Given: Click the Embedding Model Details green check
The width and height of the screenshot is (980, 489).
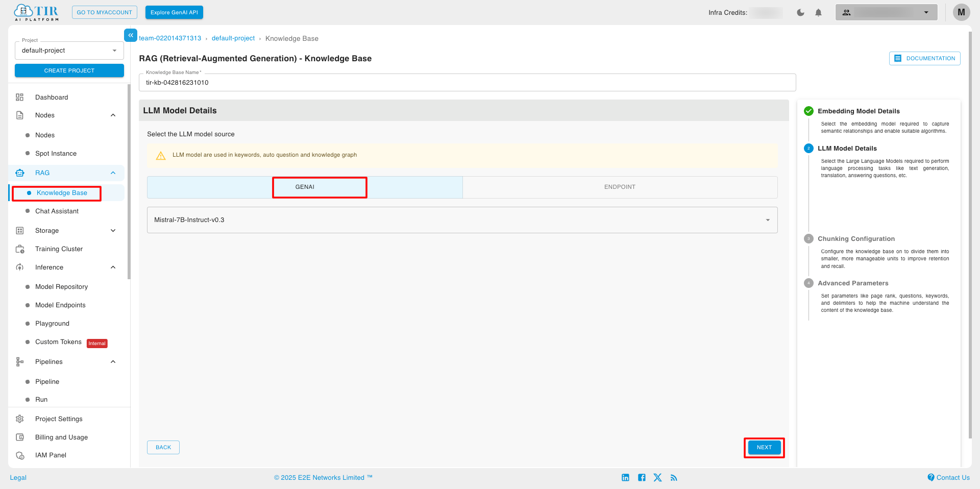Looking at the screenshot, I should coord(808,111).
